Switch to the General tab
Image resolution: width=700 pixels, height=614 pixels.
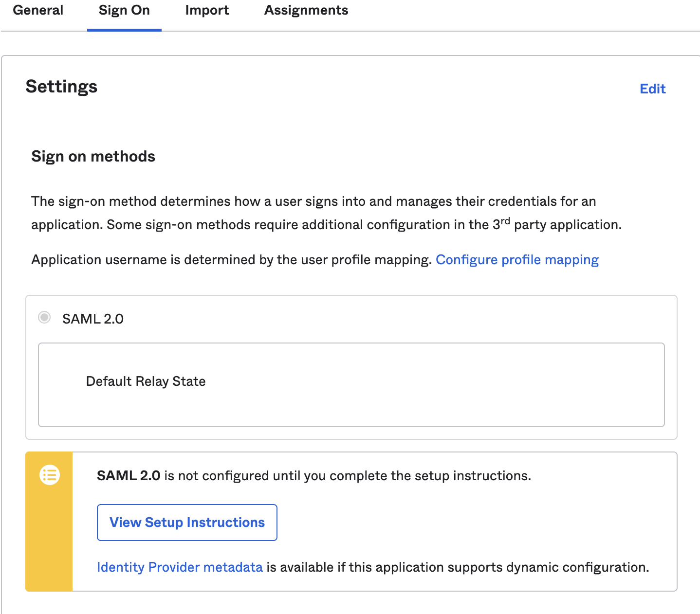tap(38, 10)
